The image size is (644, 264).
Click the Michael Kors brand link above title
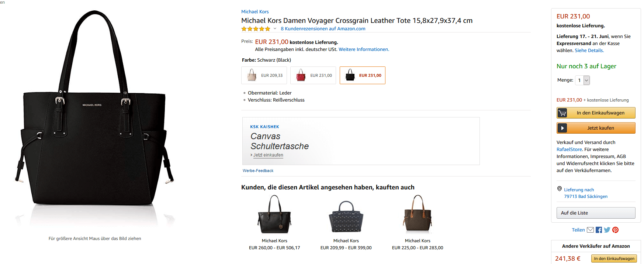pos(255,12)
